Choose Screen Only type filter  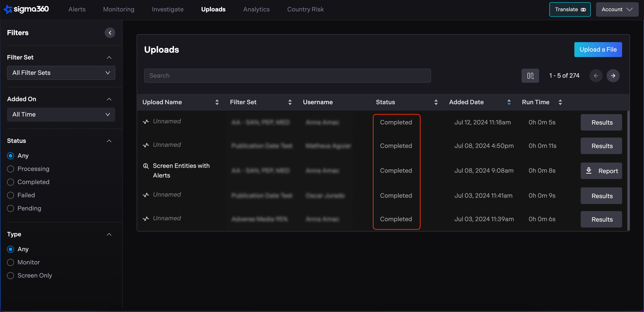(x=11, y=275)
